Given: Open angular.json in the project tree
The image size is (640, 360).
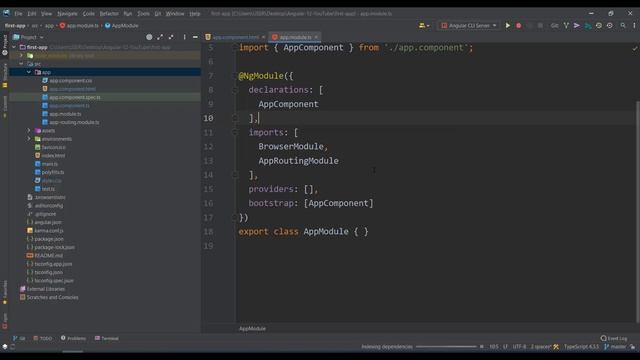Looking at the screenshot, I should (x=48, y=222).
